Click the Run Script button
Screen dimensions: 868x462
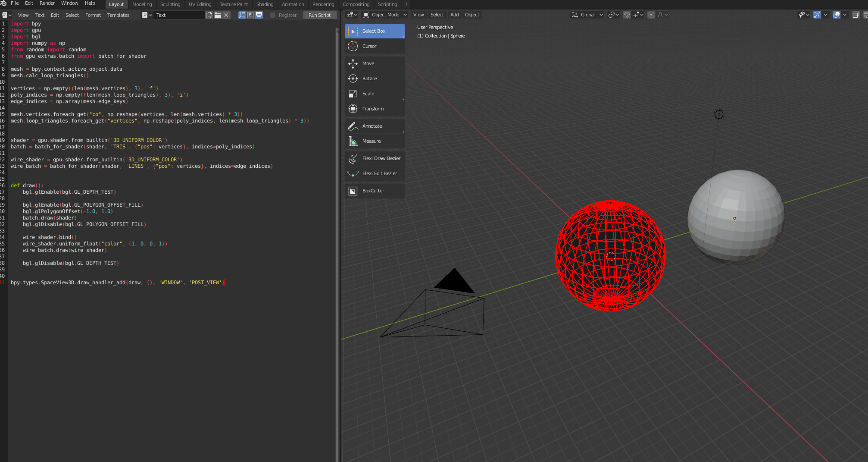319,15
